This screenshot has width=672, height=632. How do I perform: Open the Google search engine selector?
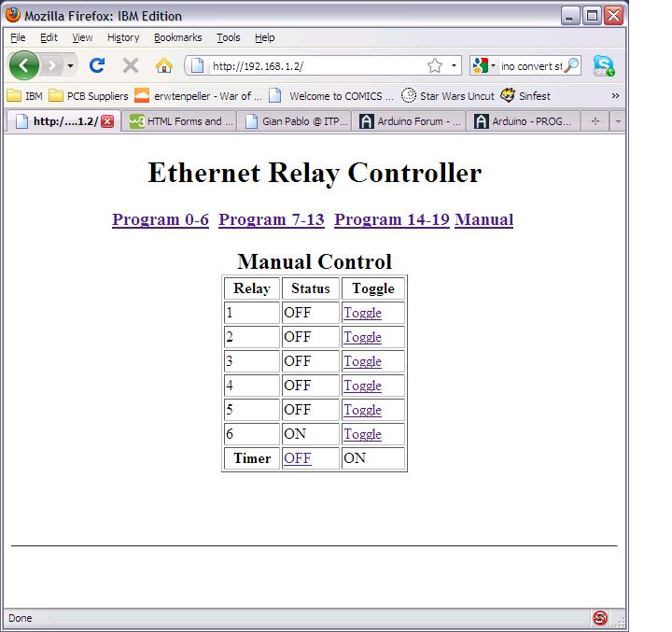(x=484, y=65)
